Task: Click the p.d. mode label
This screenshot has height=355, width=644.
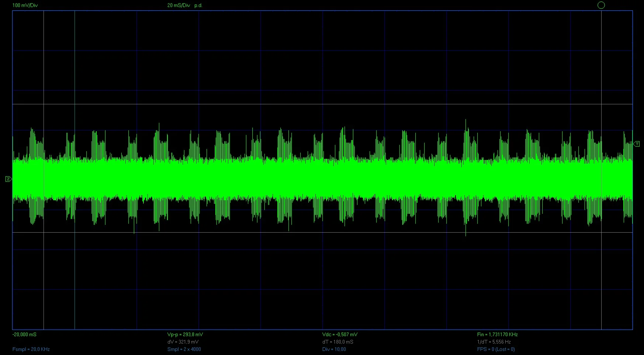Action: click(198, 6)
